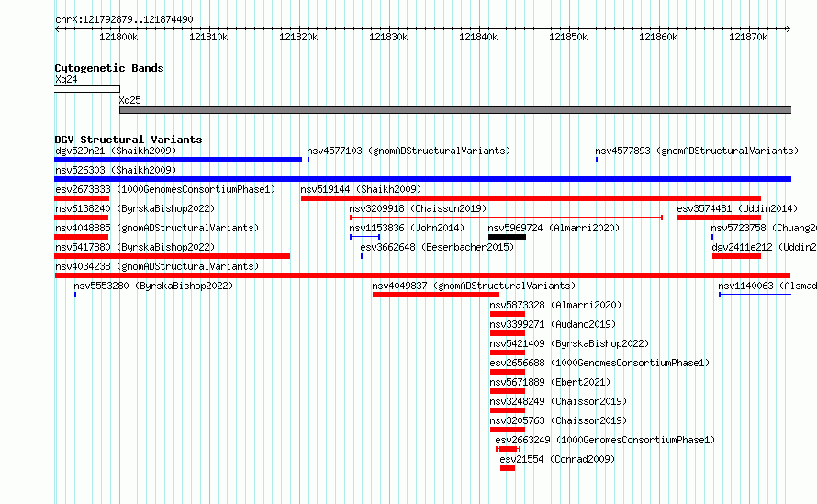The width and height of the screenshot is (817, 504).
Task: Open nsv4577103 gnomADStructuralVariants label
Action: tap(408, 151)
